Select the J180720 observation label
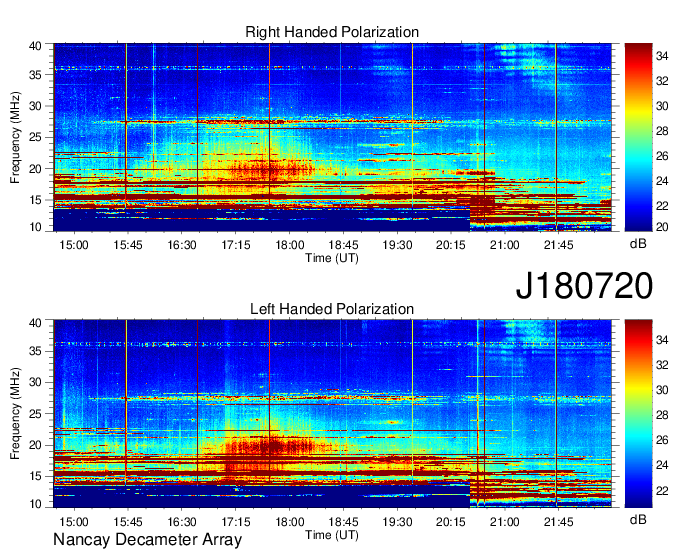This screenshot has width=680, height=552. 584,286
